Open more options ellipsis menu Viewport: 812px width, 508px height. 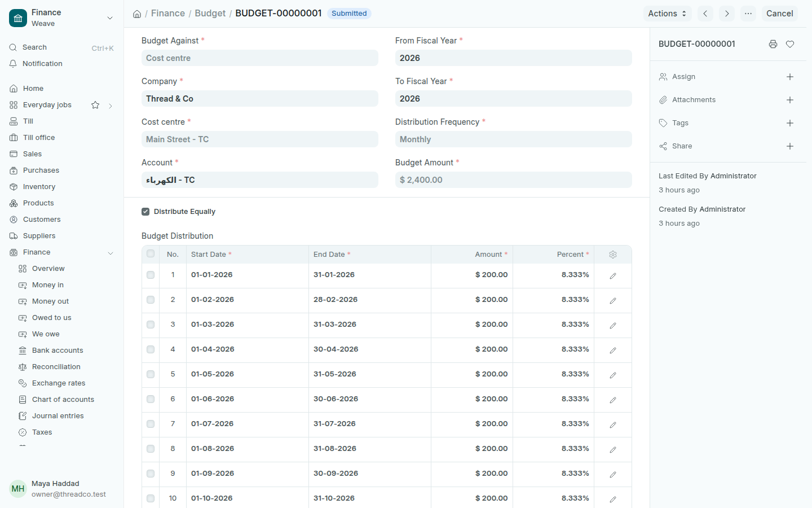[748, 14]
